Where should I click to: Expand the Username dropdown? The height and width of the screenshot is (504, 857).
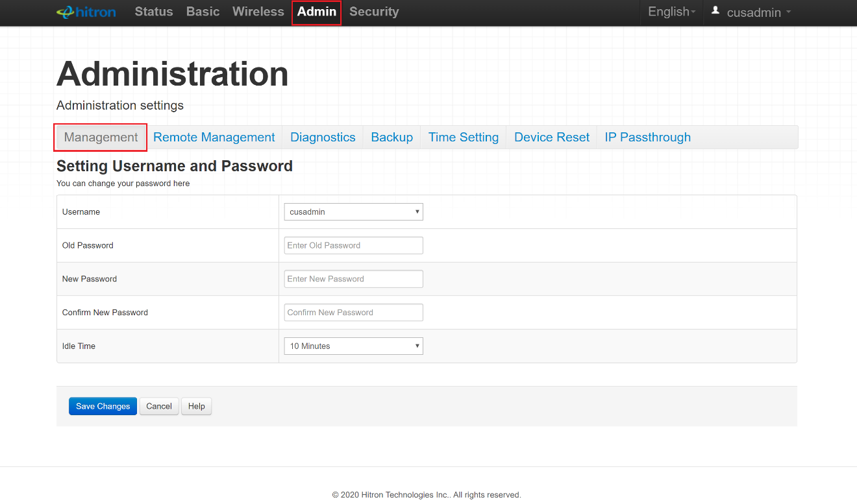pos(354,212)
